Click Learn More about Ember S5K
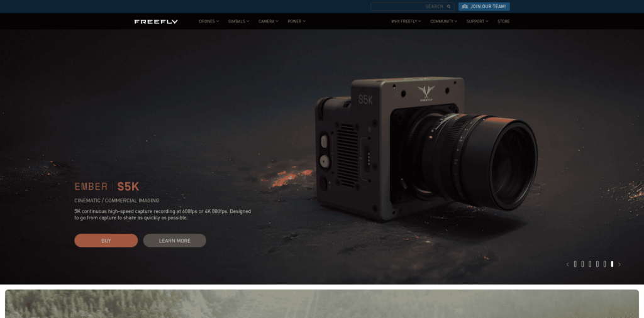The image size is (644, 318). point(175,241)
